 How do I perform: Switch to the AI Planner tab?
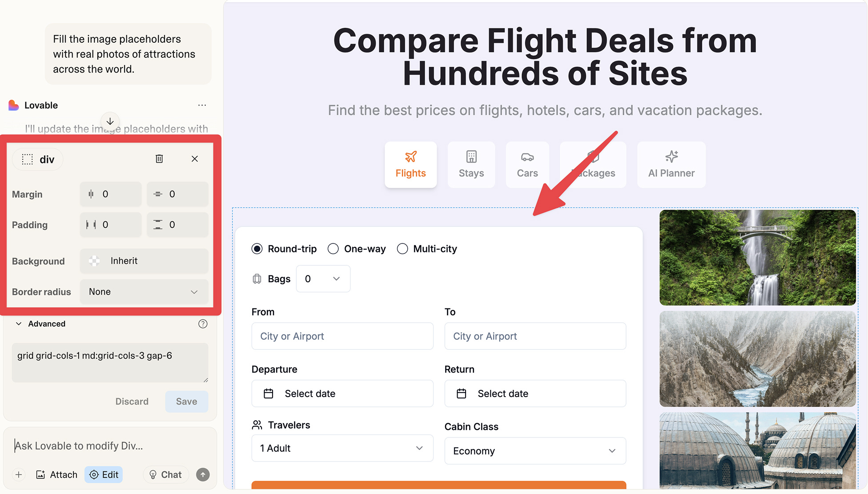pyautogui.click(x=671, y=165)
